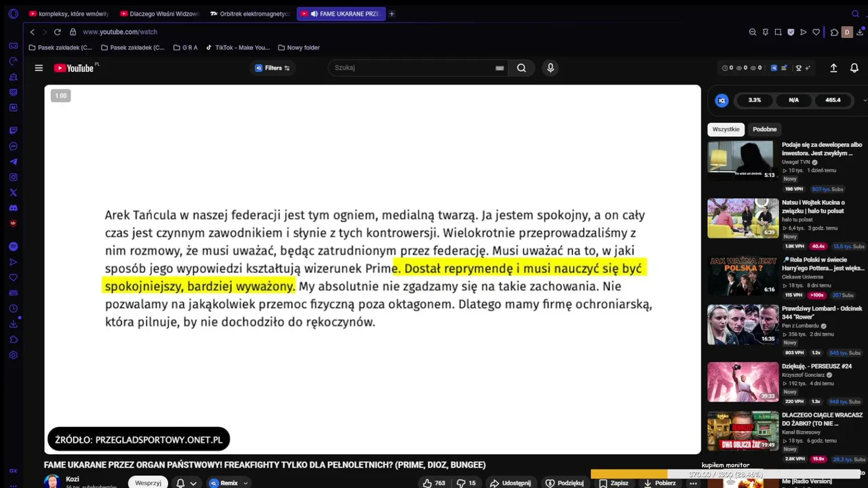This screenshot has height=488, width=868.
Task: Open the 'TikTok - Make You...' bookmark
Action: (x=237, y=47)
